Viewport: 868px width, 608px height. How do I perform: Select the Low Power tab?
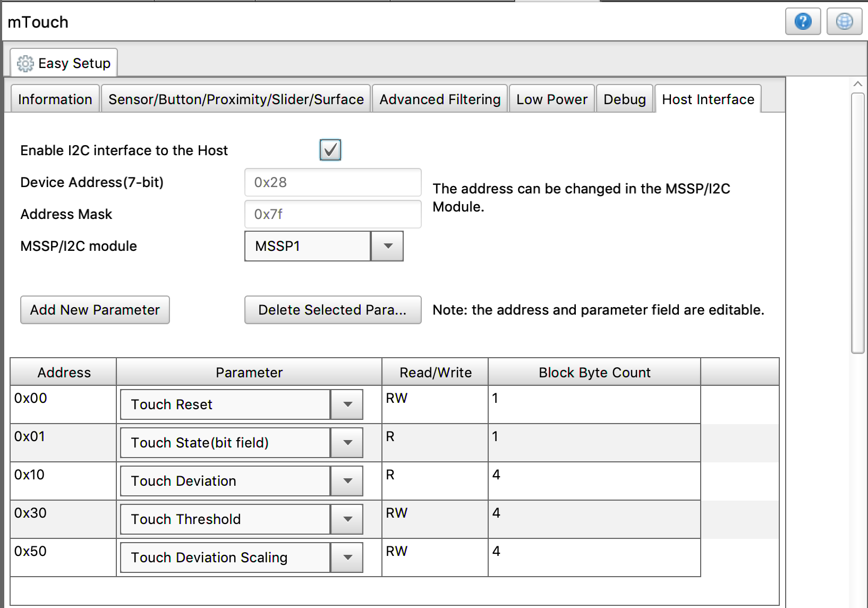pos(551,99)
